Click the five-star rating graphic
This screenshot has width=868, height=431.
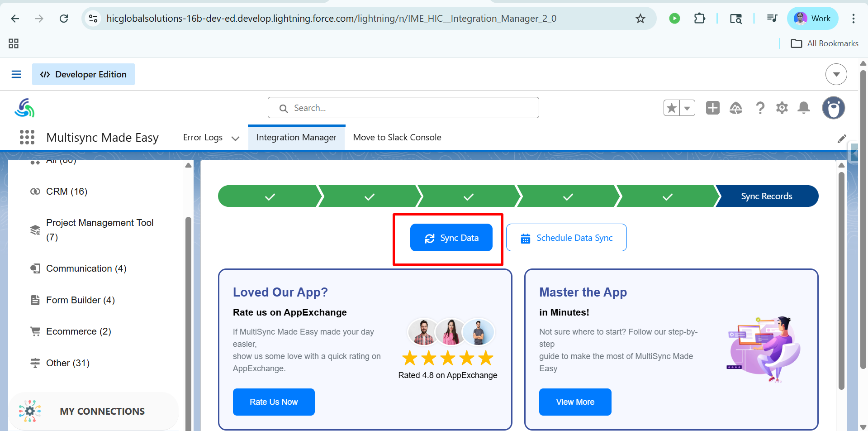point(448,358)
